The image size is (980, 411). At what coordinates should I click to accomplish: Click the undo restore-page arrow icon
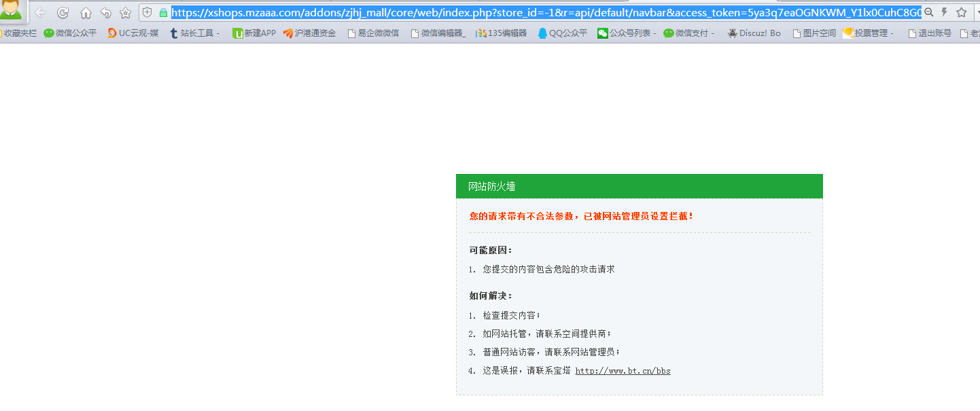[x=105, y=12]
